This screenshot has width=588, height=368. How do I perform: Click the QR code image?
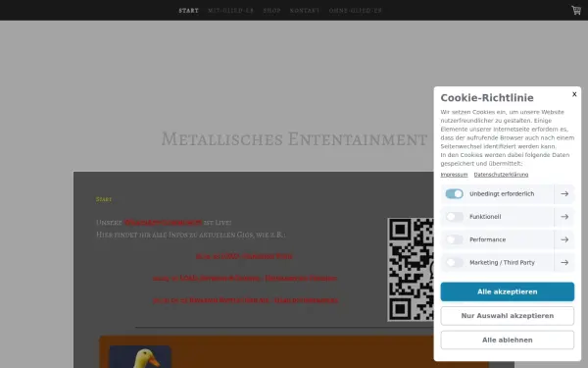(411, 270)
